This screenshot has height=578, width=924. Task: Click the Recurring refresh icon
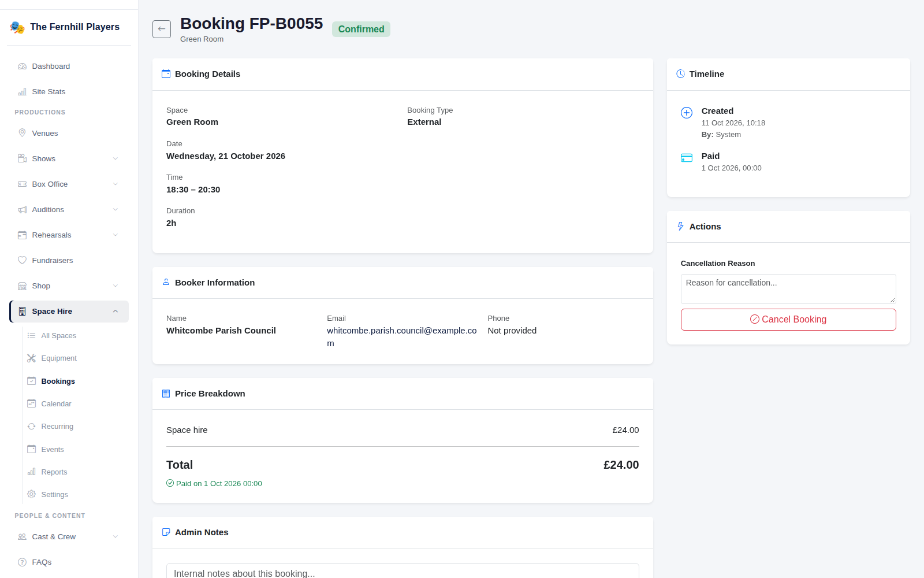pos(32,427)
